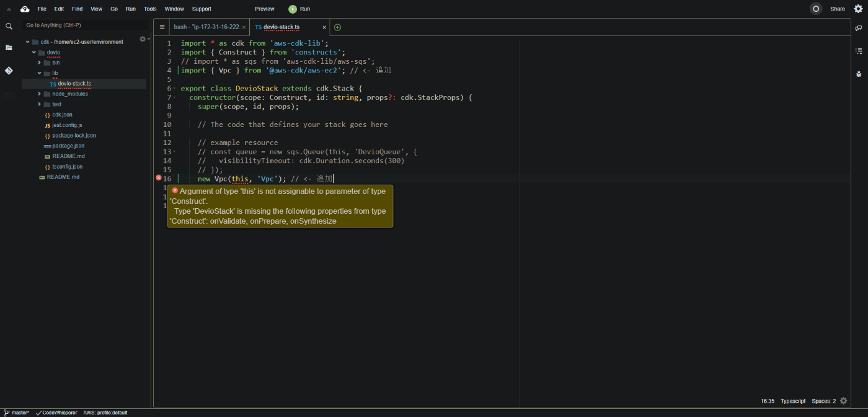Open the Go menu
This screenshot has width=868, height=417.
point(114,9)
